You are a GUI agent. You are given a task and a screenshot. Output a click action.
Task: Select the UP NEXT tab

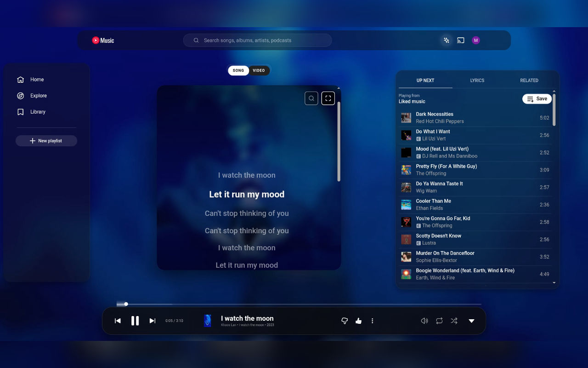[x=425, y=80]
